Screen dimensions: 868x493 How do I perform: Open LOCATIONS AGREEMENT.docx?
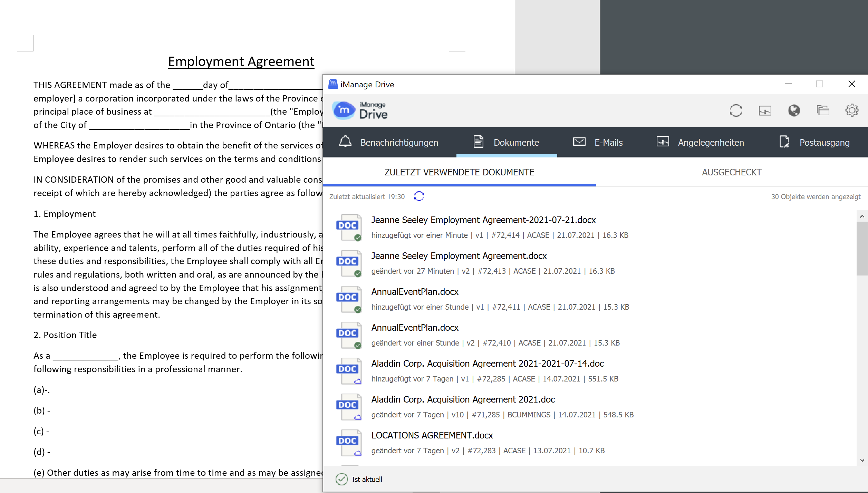(432, 435)
